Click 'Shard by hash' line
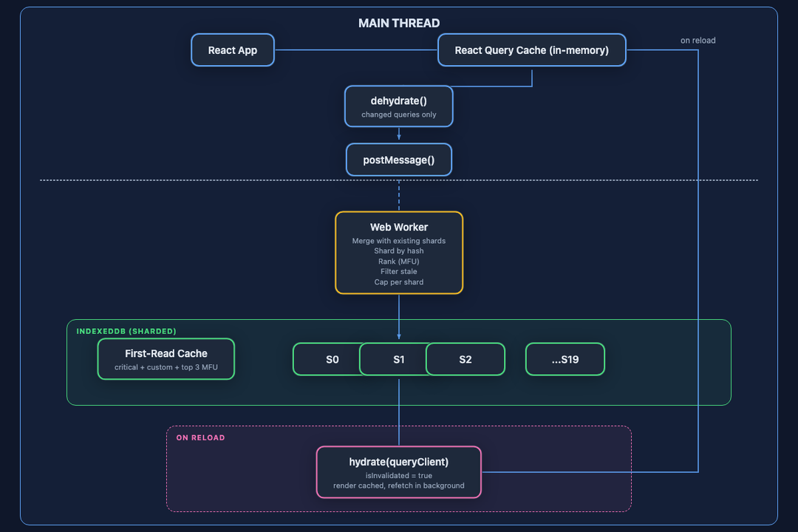The image size is (798, 532). (398, 251)
